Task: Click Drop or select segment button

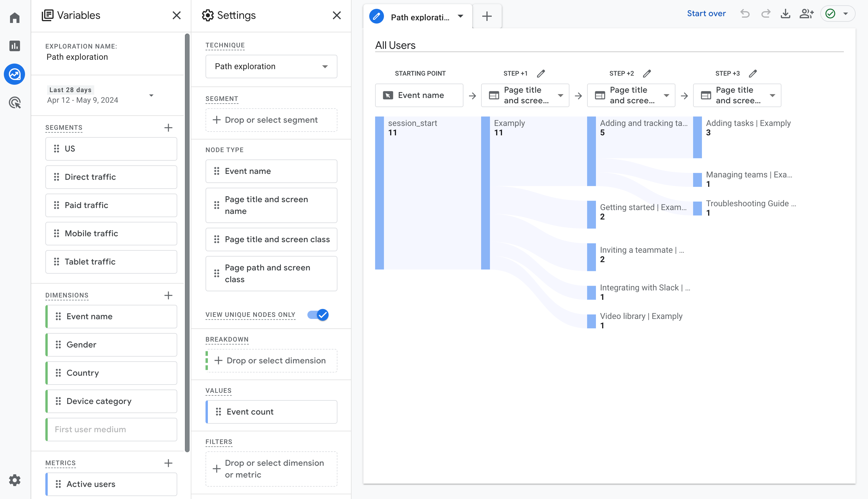Action: [x=271, y=120]
